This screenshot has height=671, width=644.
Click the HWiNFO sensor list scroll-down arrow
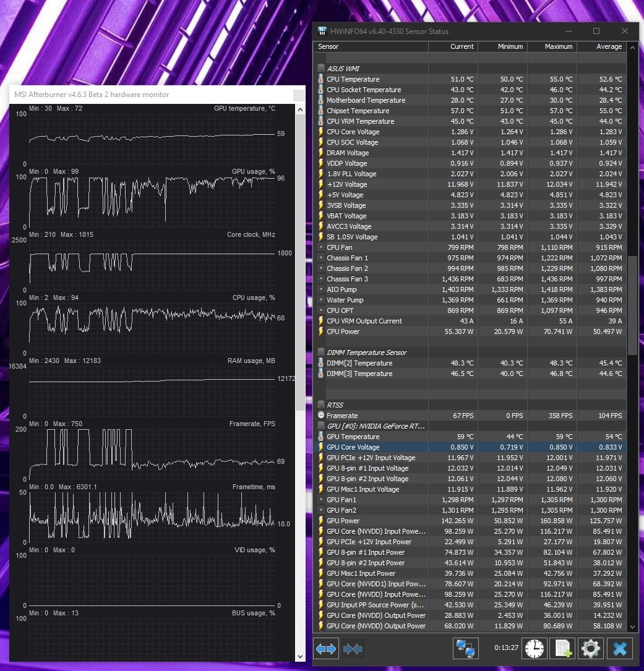pos(632,627)
